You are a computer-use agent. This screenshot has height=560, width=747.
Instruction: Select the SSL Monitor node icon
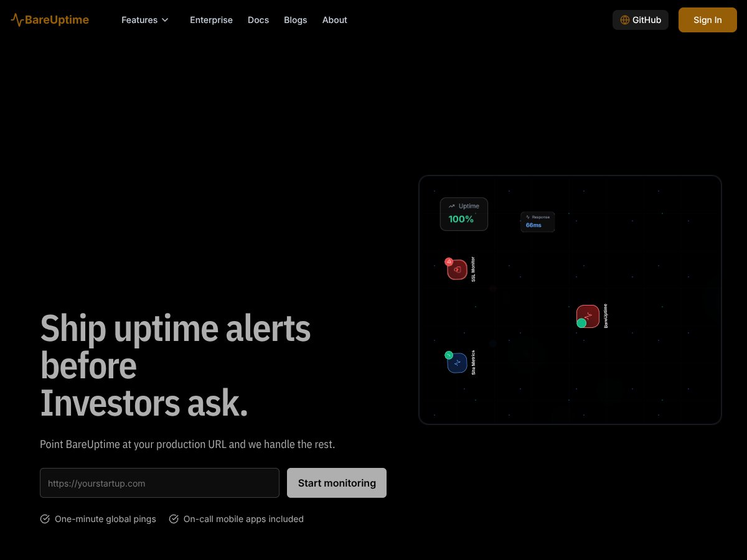pyautogui.click(x=457, y=269)
